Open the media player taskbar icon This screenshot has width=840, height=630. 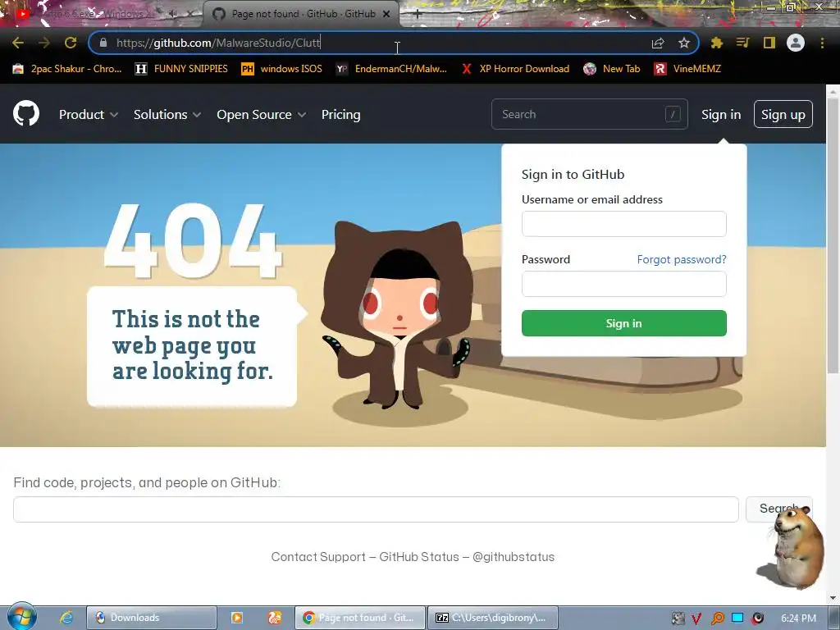[x=237, y=618]
